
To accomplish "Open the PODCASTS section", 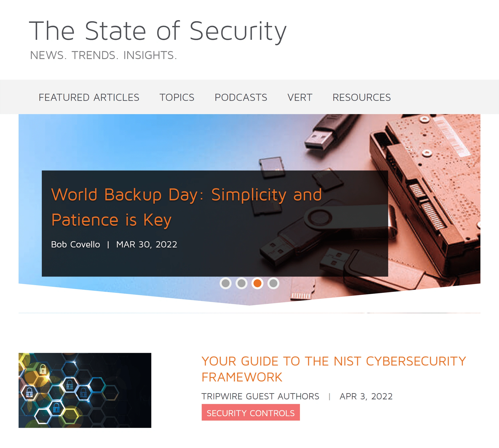I will pyautogui.click(x=241, y=97).
